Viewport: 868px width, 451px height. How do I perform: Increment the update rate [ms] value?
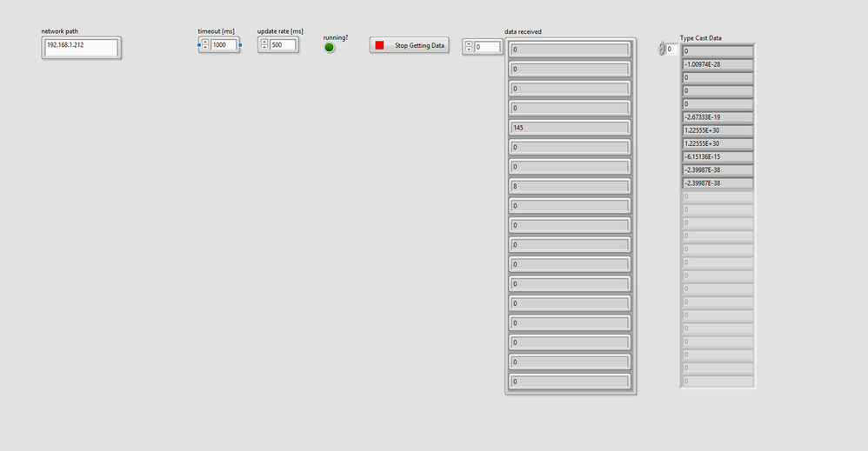[264, 42]
